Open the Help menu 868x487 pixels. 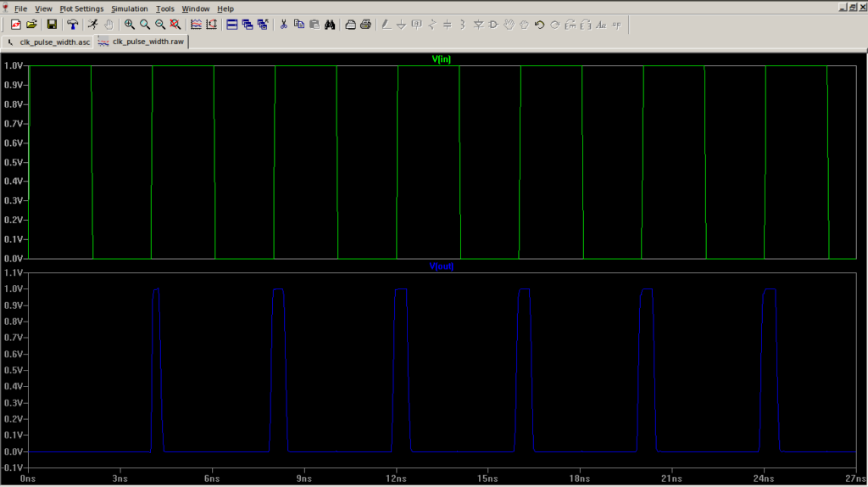point(225,8)
